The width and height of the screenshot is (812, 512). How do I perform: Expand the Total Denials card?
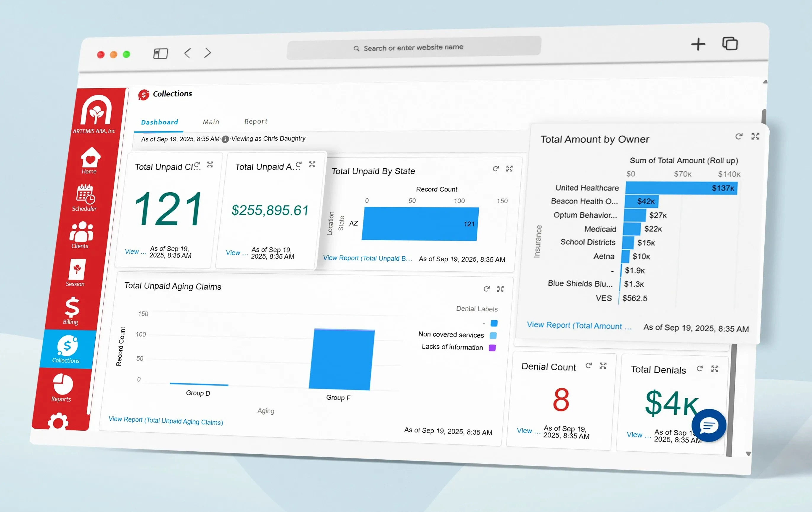[715, 369]
